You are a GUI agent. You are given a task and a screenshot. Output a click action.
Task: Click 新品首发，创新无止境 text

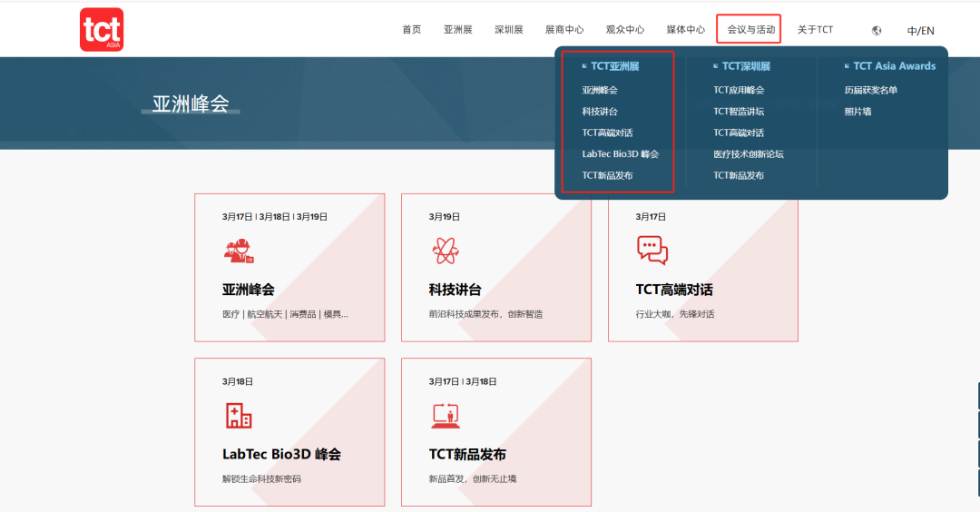473,479
